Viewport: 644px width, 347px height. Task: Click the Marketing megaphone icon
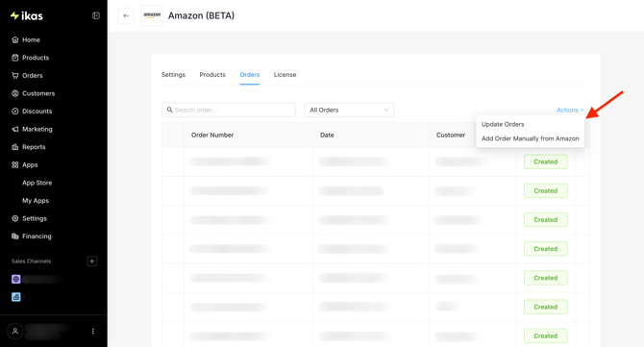coord(15,129)
